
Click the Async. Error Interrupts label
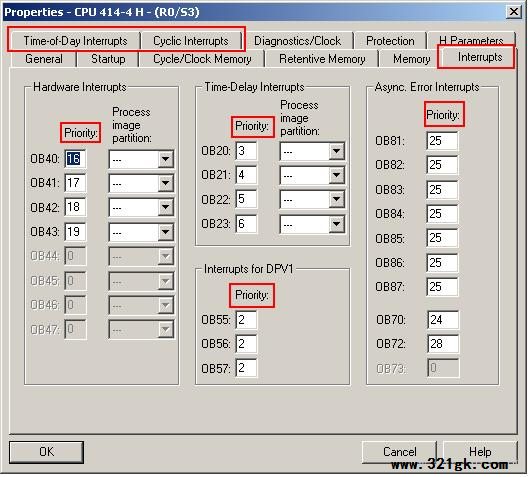click(427, 87)
